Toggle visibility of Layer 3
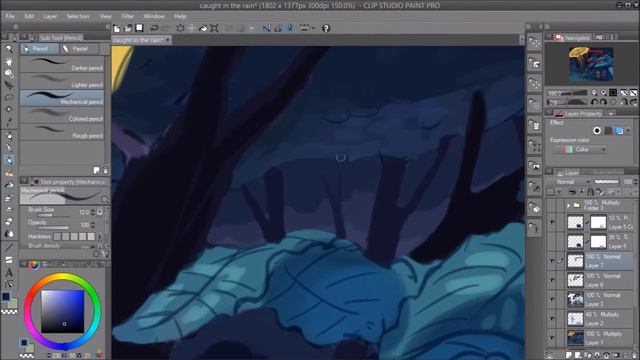Image resolution: width=640 pixels, height=360 pixels. point(552,299)
